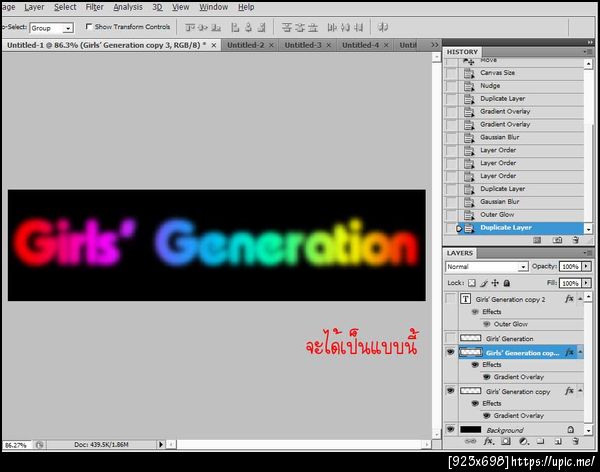Click zoom level 86.27% field

(17, 445)
